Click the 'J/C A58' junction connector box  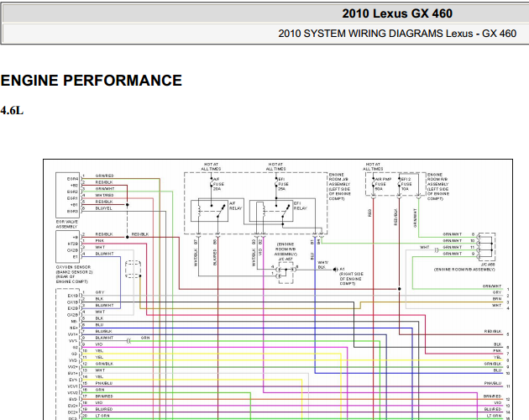[486, 246]
